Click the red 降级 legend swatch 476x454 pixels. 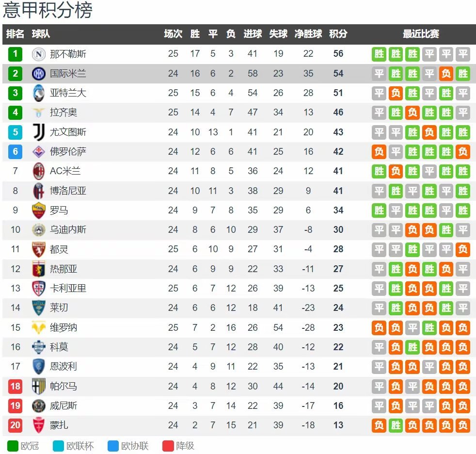pyautogui.click(x=168, y=446)
